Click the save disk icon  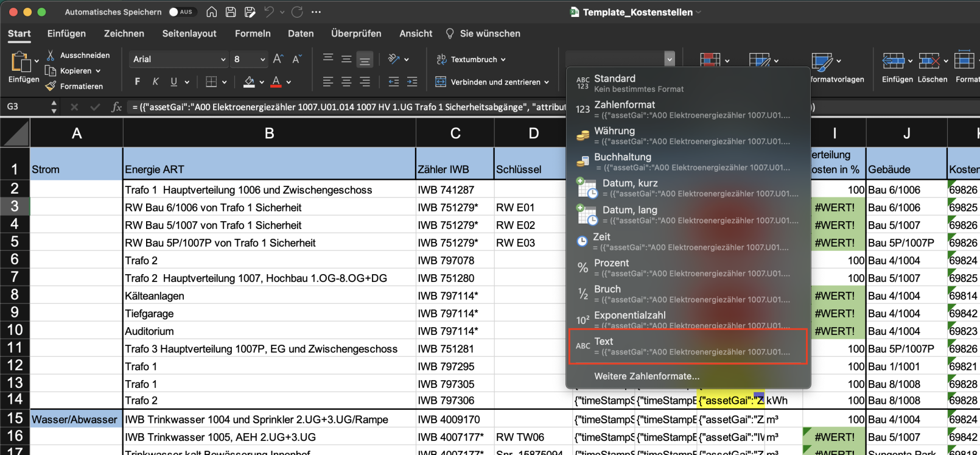(x=231, y=12)
